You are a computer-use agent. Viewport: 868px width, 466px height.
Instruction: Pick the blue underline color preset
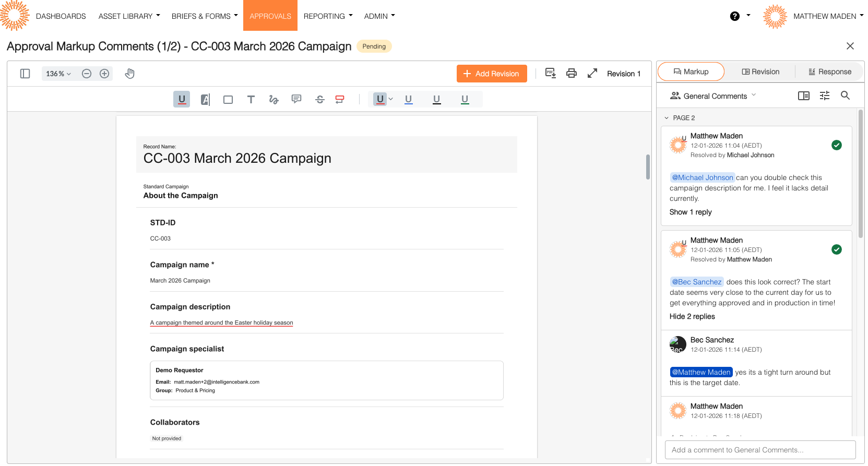(x=409, y=99)
